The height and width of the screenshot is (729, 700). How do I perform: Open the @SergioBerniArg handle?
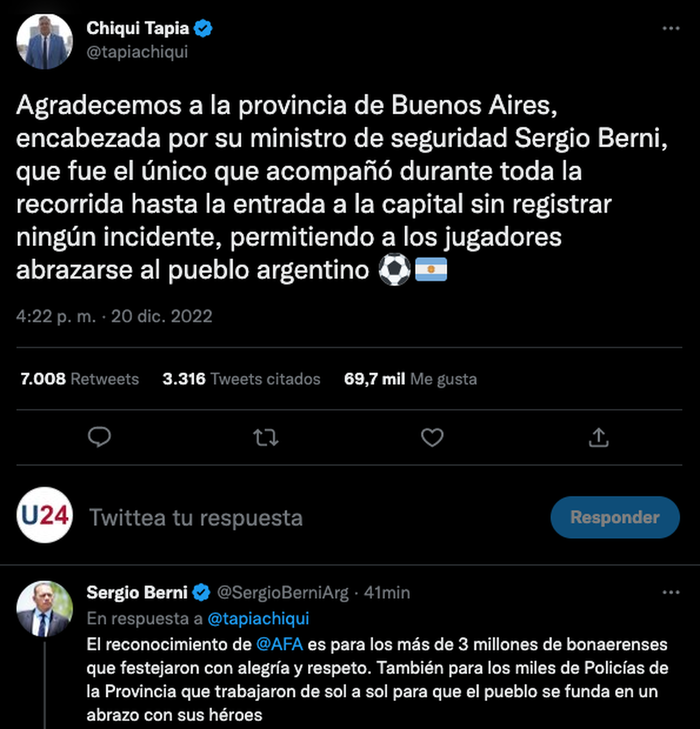click(282, 593)
